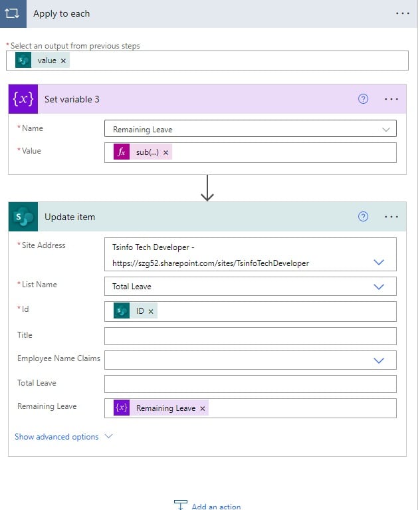Click the Apply to each header title

(61, 14)
